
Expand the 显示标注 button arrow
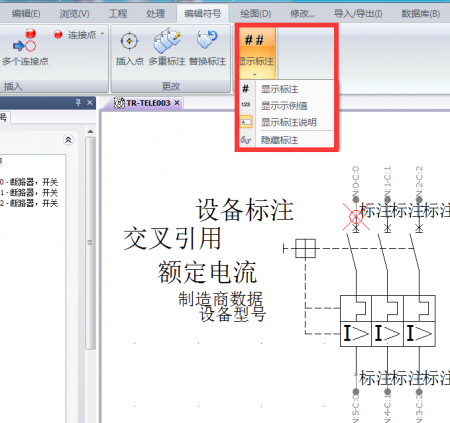tap(255, 74)
